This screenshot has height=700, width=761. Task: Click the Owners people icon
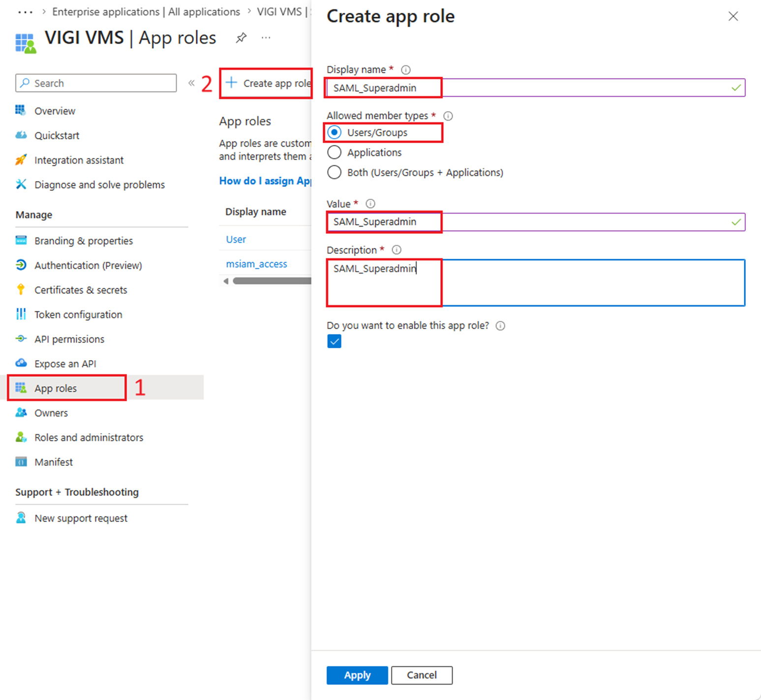[21, 412]
